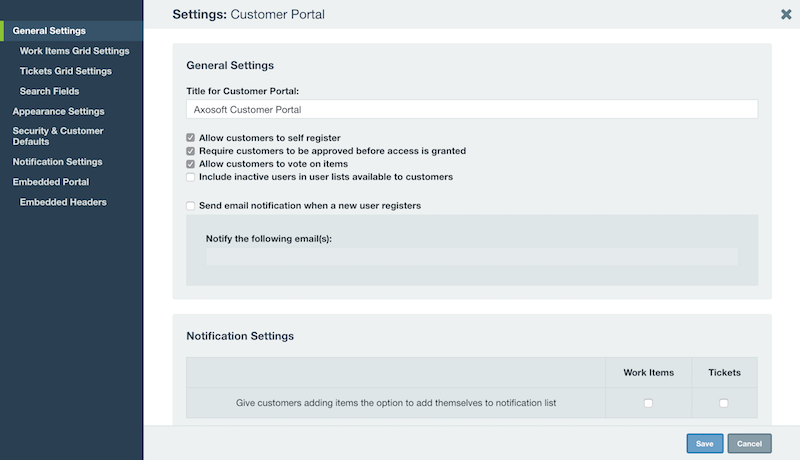Toggle Require customers to be approved checkbox
This screenshot has width=800, height=460.
click(x=190, y=151)
